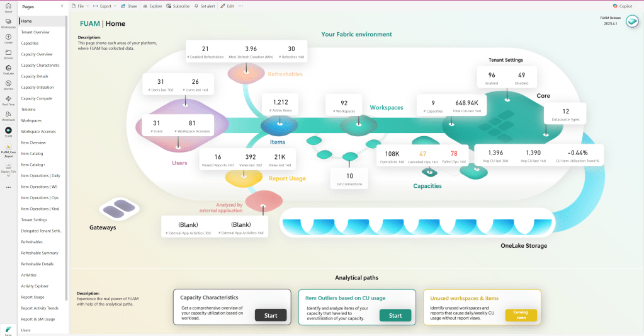644x336 pixels.
Task: Select the Tenant Overview page
Action: [35, 32]
